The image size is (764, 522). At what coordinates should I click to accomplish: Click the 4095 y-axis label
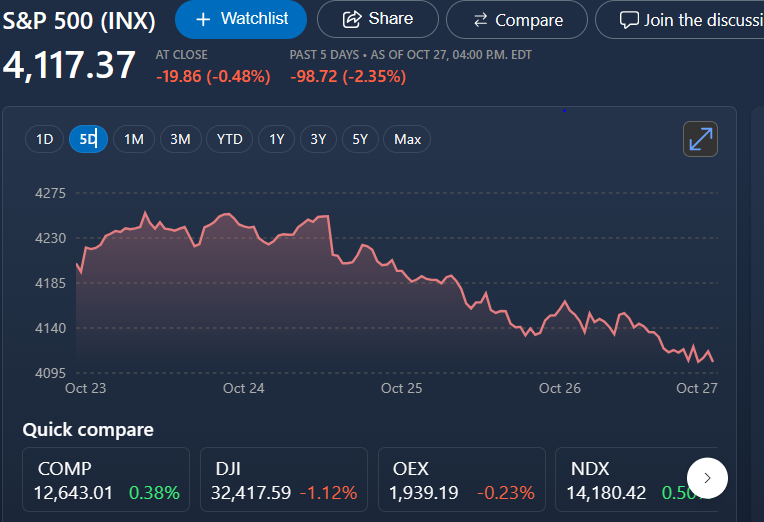[x=50, y=373]
